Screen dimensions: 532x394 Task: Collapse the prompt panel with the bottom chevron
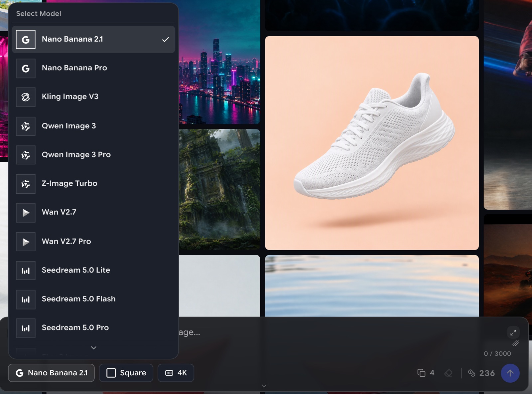(x=264, y=386)
